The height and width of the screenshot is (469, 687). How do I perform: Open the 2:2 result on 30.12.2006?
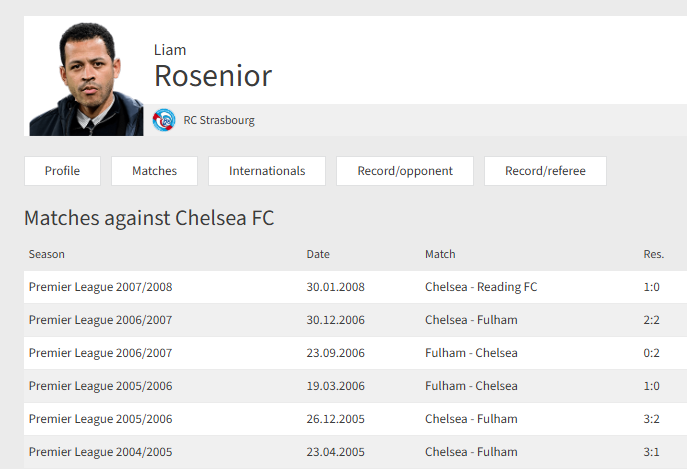click(651, 320)
